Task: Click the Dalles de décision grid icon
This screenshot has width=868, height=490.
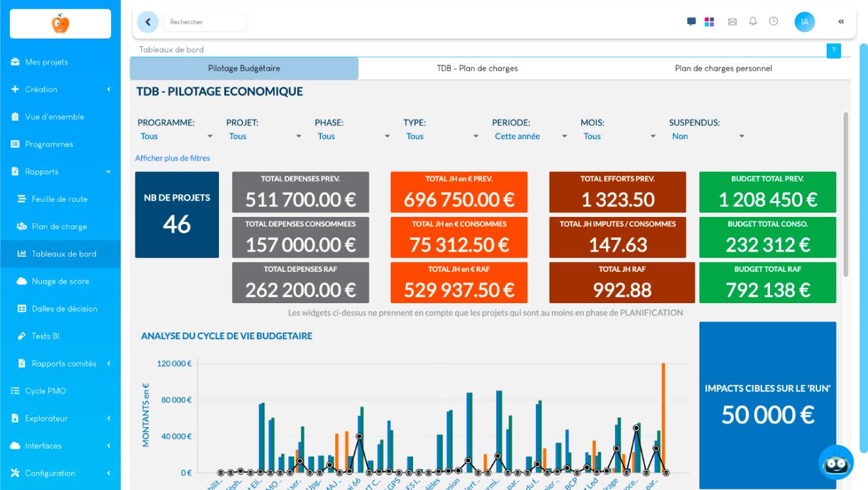Action: click(x=22, y=309)
